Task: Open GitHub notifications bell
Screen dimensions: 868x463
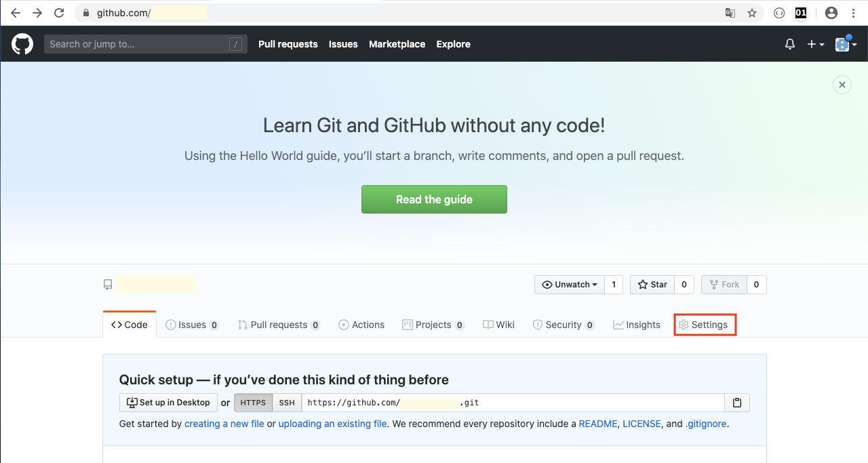Action: [x=790, y=44]
